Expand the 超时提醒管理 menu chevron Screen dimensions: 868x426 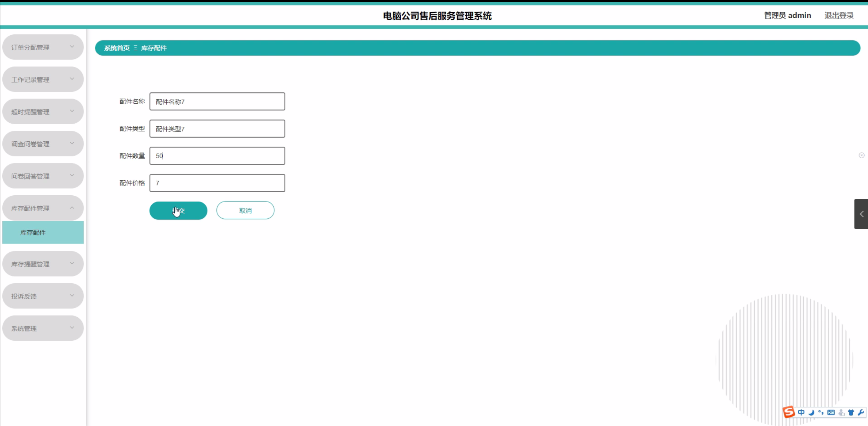click(x=72, y=111)
